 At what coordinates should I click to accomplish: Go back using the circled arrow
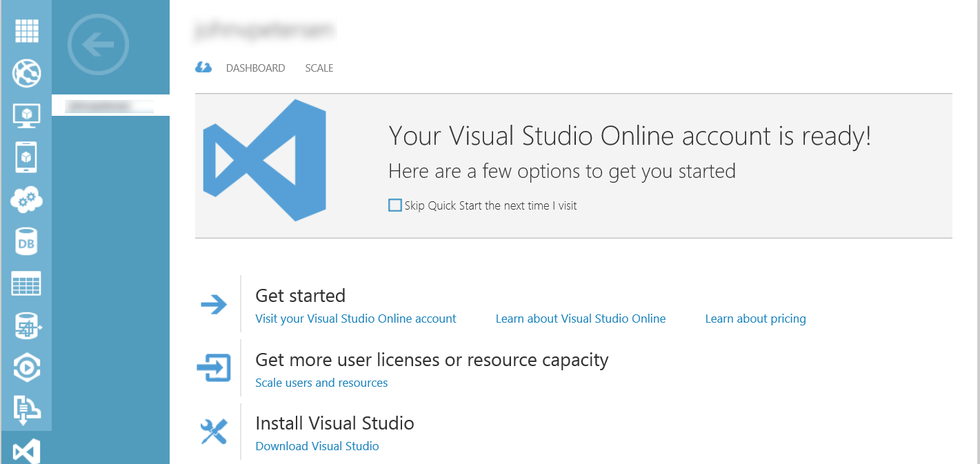[98, 46]
